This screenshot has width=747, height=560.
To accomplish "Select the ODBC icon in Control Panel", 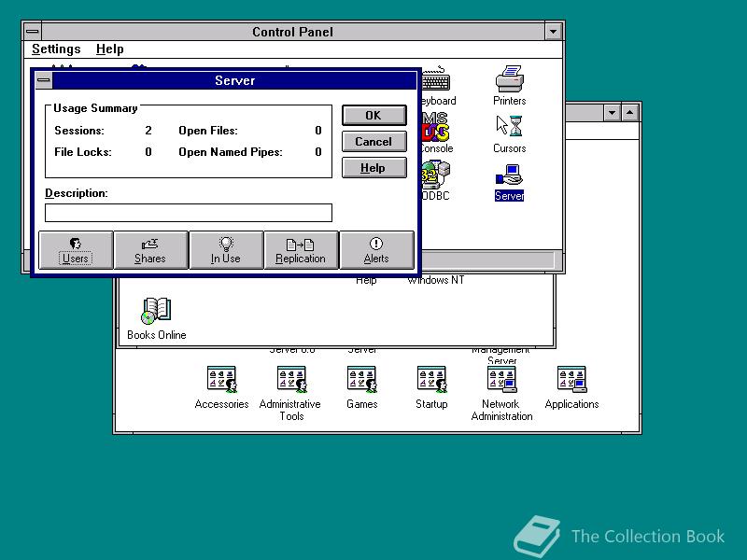I will point(435,181).
